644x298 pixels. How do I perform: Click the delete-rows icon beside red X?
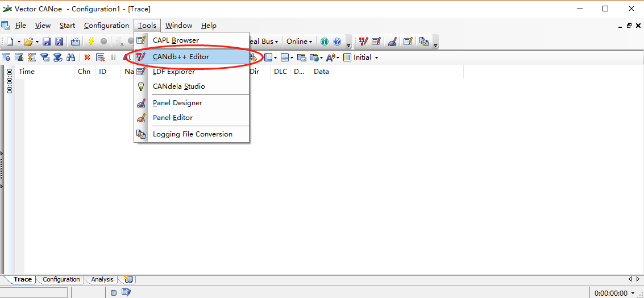[x=100, y=57]
